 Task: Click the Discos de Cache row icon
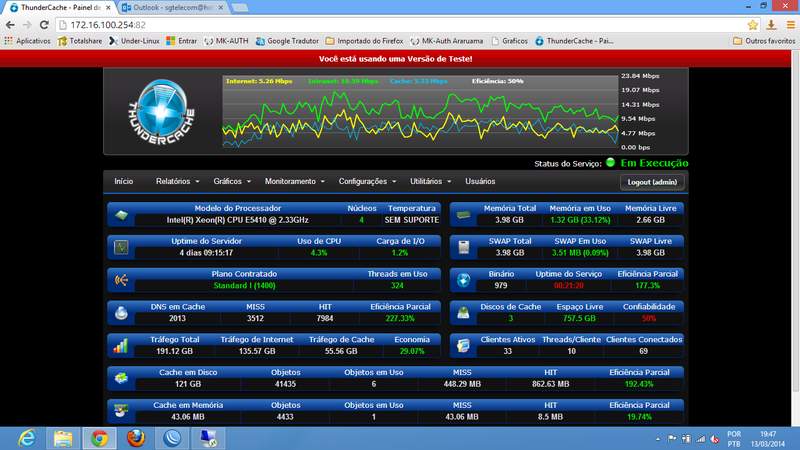point(463,313)
